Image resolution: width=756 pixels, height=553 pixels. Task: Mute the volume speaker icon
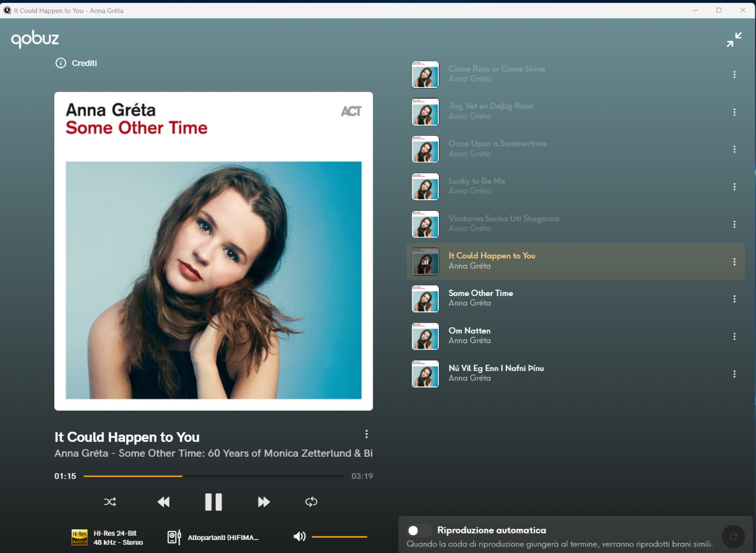click(x=299, y=536)
